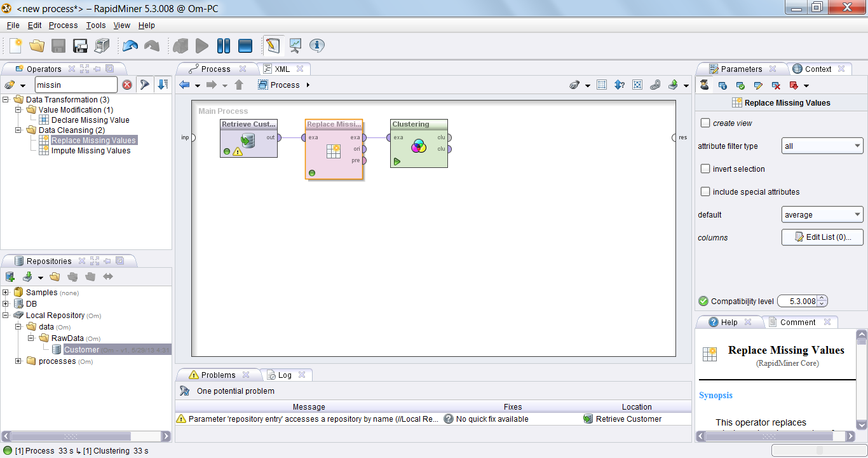The height and width of the screenshot is (458, 868).
Task: Click the execution order arrows icon
Action: click(620, 85)
